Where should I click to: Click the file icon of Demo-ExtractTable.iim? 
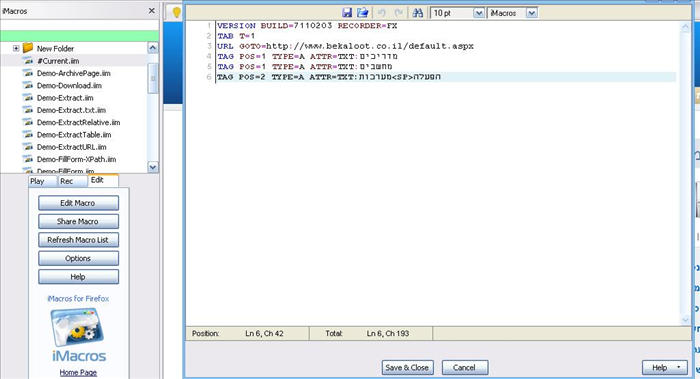(28, 134)
